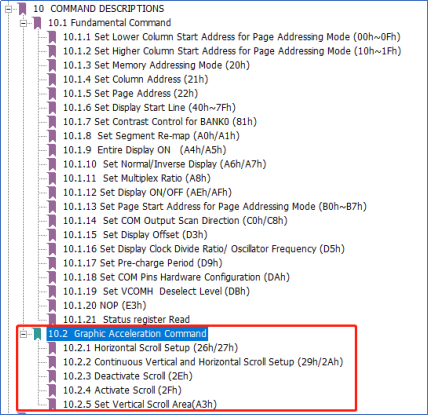The image size is (429, 416).
Task: Select 10.1.5 Set Page Address (22h)
Action: coord(130,93)
